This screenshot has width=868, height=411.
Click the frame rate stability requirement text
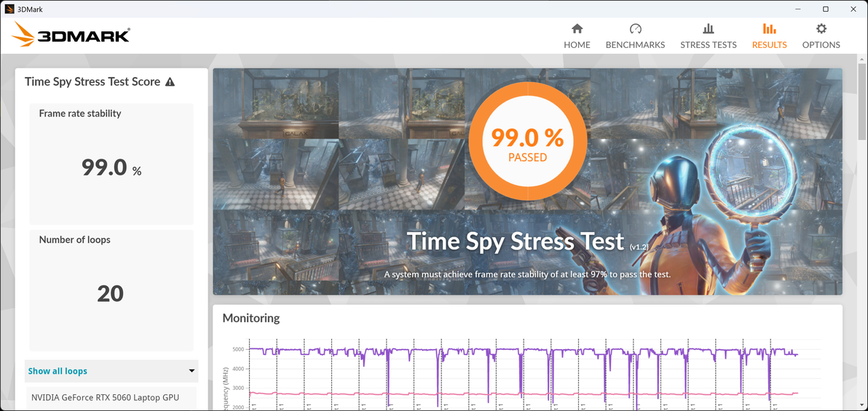(x=527, y=274)
